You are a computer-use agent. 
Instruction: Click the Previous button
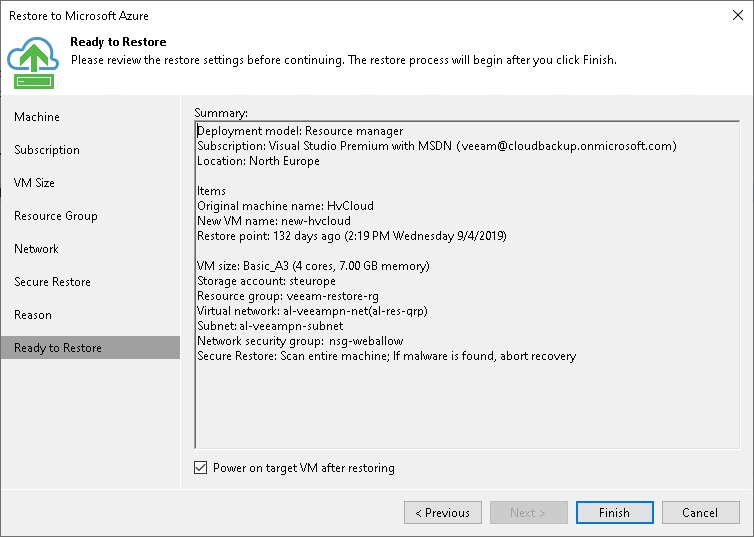click(x=443, y=512)
